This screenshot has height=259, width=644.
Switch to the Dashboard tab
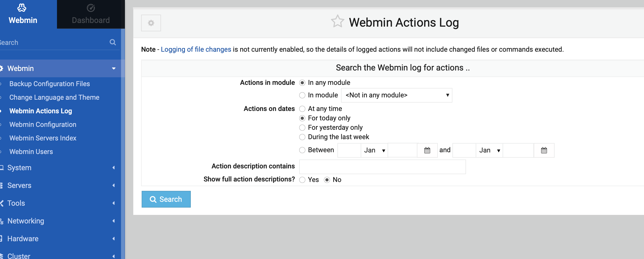tap(91, 14)
